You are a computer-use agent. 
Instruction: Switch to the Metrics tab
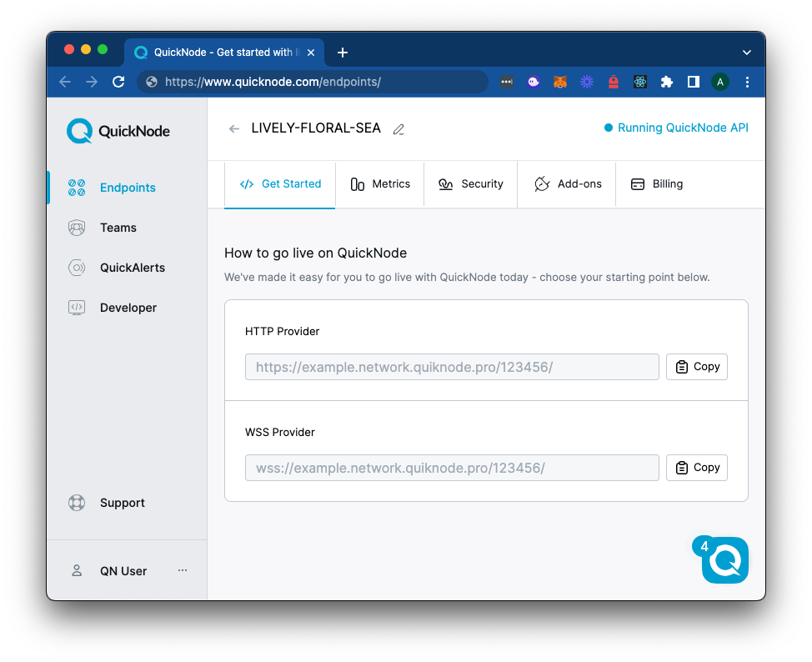click(x=380, y=184)
